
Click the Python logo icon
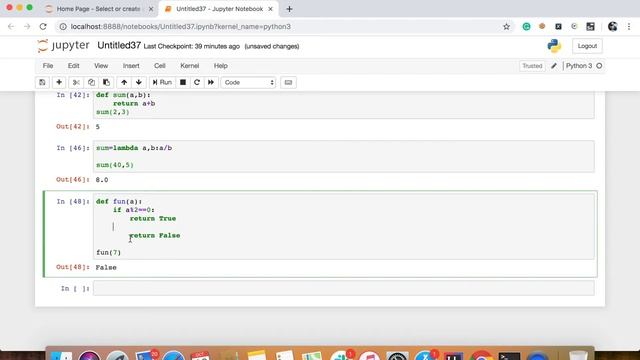(554, 46)
